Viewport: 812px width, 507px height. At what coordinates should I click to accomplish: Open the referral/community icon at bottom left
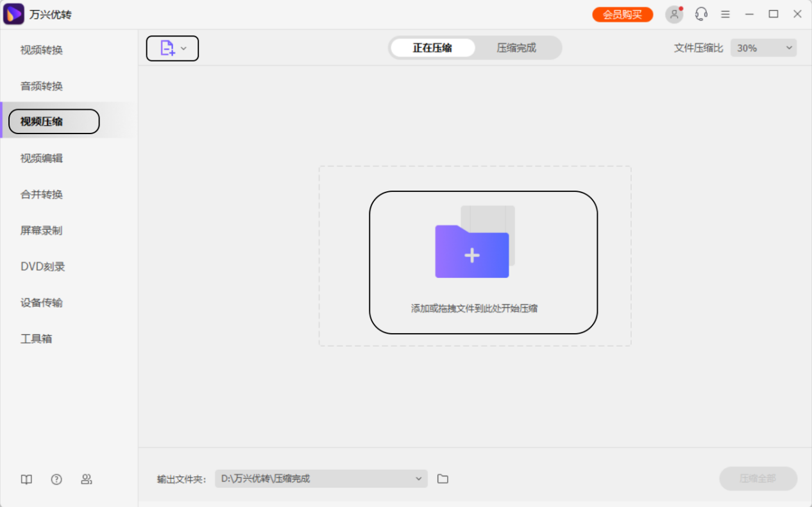pyautogui.click(x=87, y=479)
